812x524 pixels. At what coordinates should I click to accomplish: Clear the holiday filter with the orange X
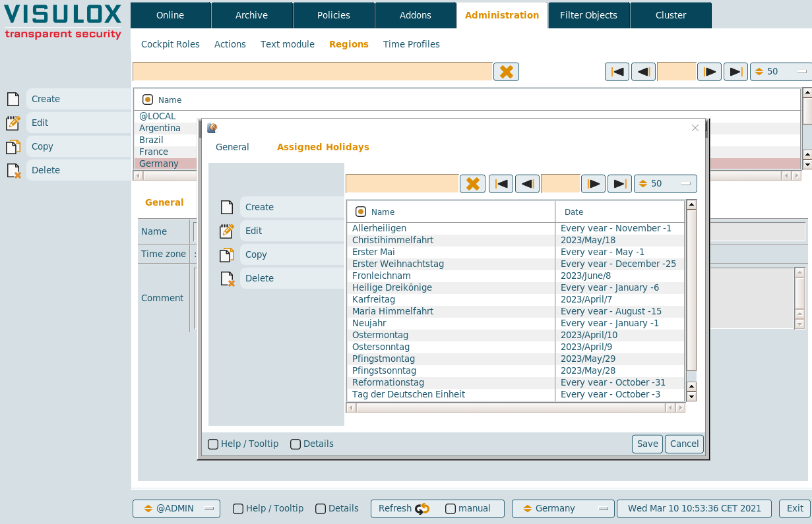[x=472, y=184]
